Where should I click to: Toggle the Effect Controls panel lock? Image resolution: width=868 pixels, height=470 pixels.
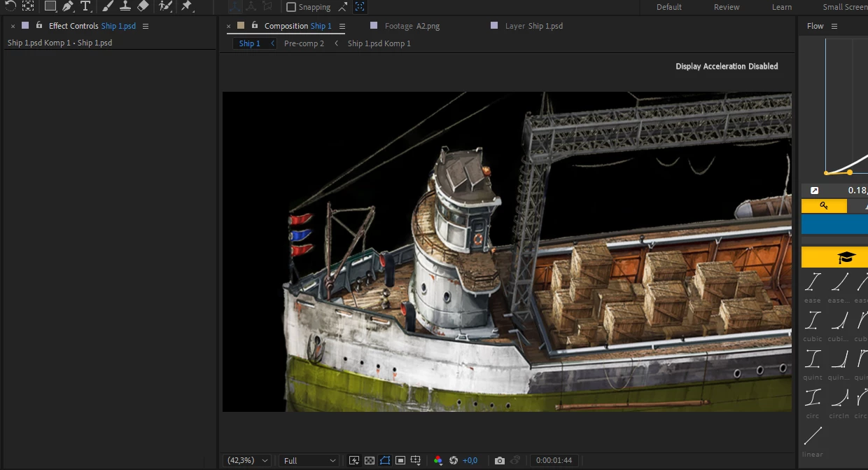pos(38,26)
